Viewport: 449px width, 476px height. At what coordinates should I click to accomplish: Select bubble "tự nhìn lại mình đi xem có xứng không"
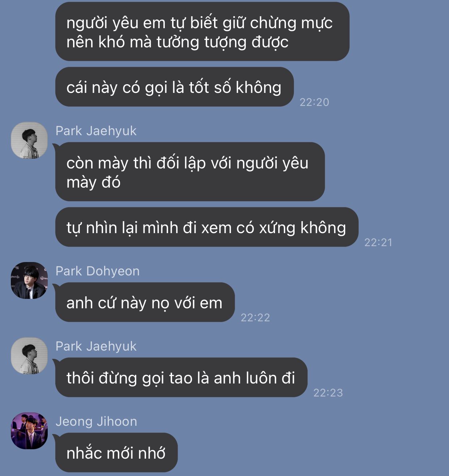[206, 227]
